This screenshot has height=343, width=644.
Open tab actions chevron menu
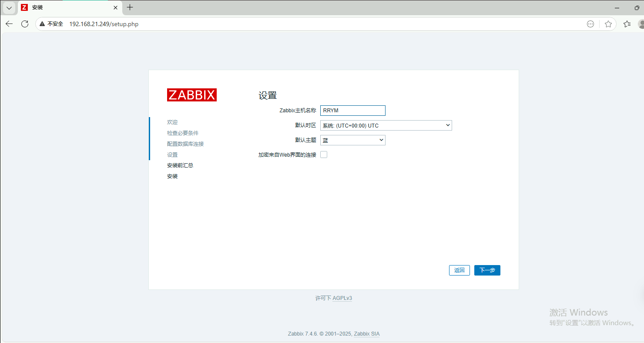9,7
